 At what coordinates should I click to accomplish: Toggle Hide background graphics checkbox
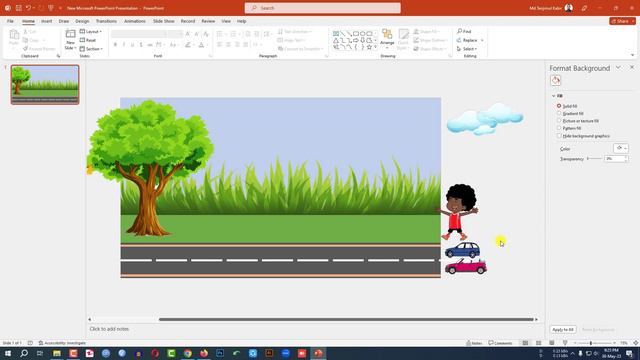pos(559,136)
